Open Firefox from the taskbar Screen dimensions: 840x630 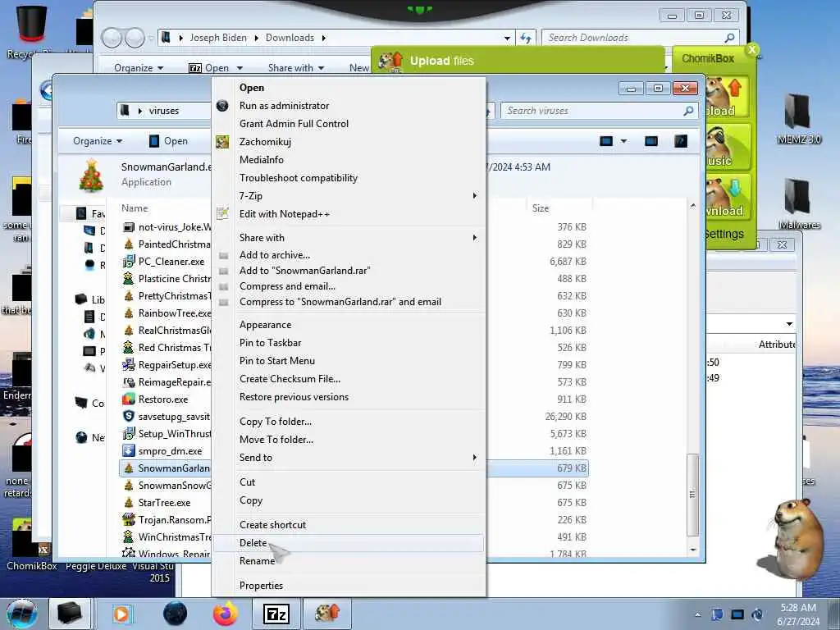pos(225,614)
